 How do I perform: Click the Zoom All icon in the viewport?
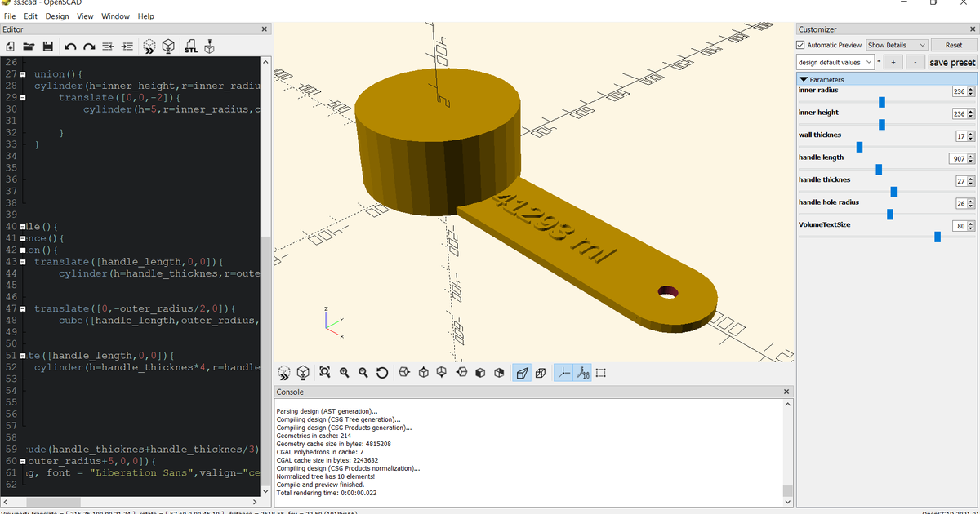pyautogui.click(x=324, y=372)
